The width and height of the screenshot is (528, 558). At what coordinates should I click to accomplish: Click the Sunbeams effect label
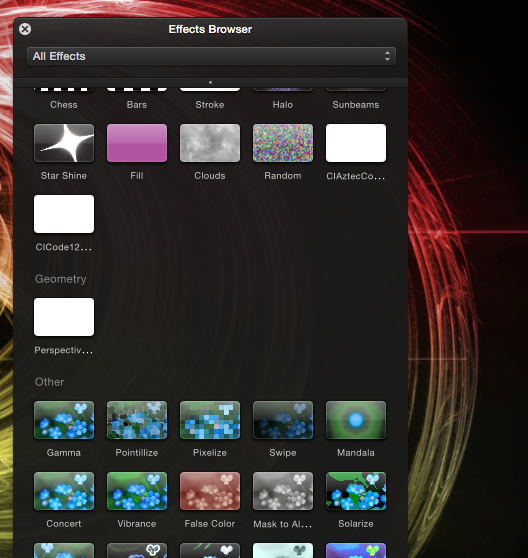(355, 105)
